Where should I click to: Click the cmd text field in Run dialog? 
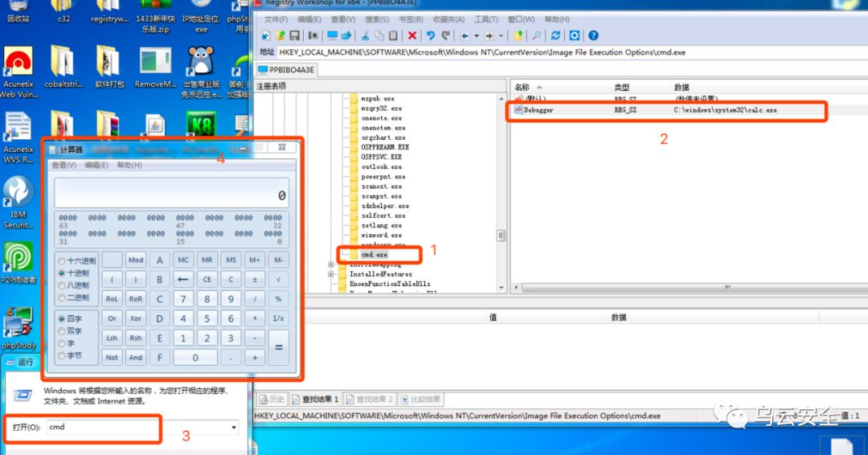click(x=138, y=428)
